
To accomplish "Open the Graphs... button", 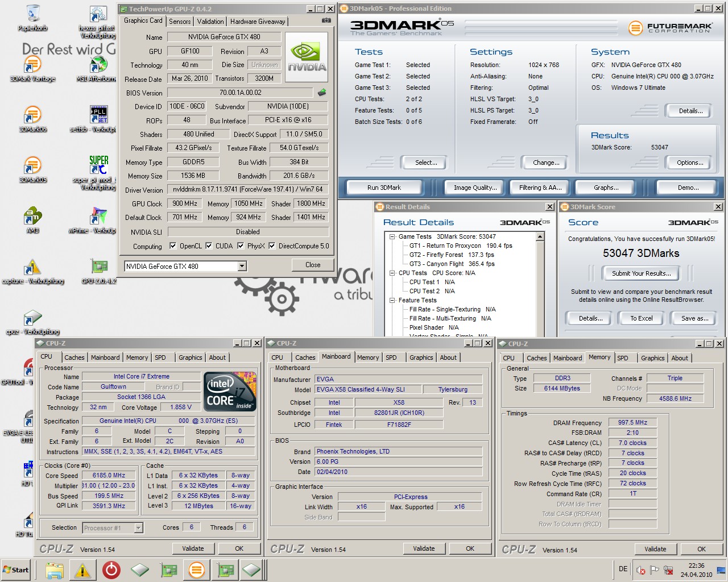I will click(x=606, y=188).
